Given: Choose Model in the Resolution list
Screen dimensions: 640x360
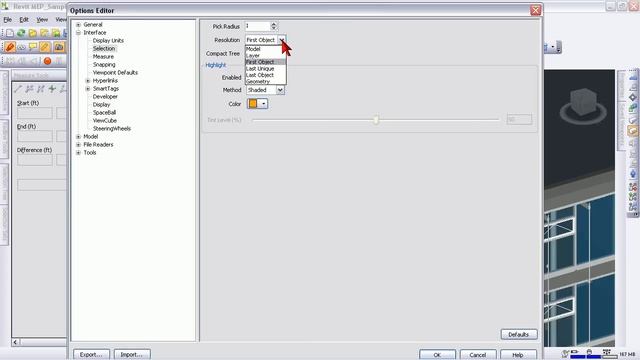Looking at the screenshot, I should [x=265, y=49].
